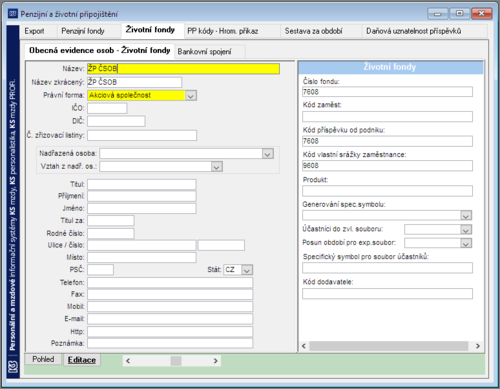Click the application icon in the title bar
Image resolution: width=500 pixels, height=389 pixels.
coord(13,14)
